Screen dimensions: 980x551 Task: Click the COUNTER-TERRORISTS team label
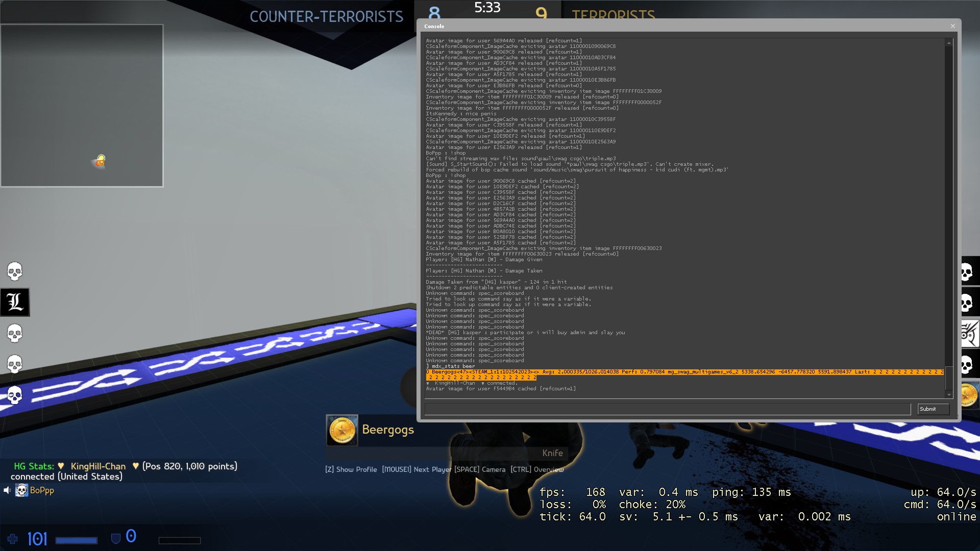pos(327,17)
